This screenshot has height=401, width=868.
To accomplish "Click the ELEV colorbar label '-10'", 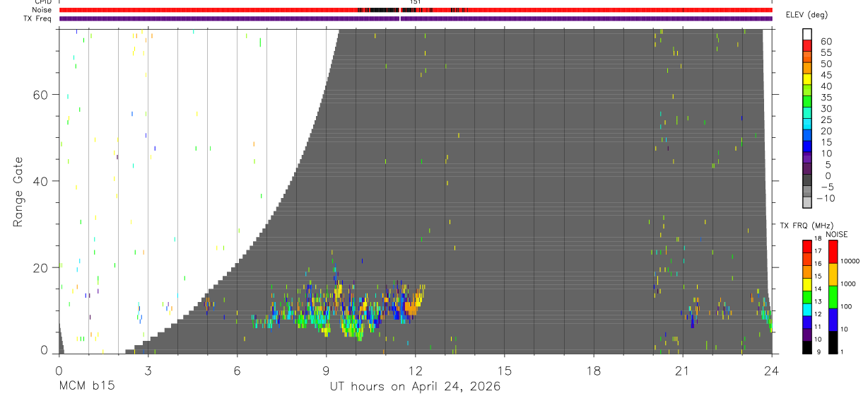I will [825, 198].
